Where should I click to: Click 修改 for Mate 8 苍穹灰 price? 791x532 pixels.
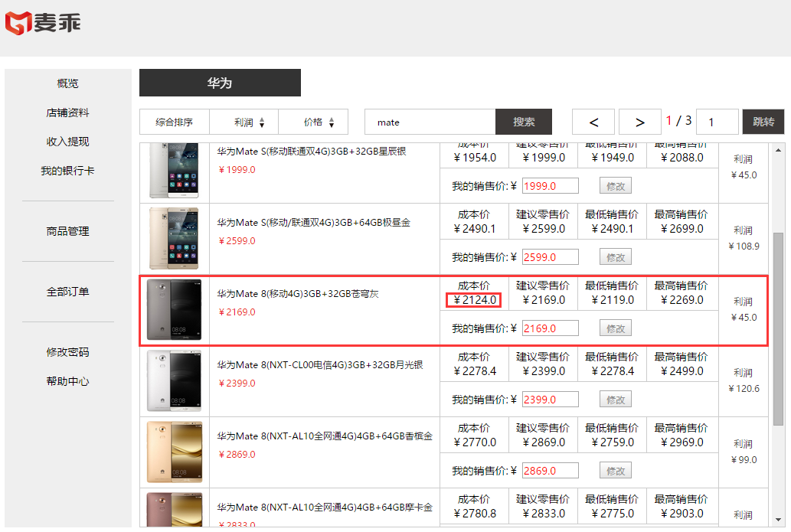coord(616,328)
